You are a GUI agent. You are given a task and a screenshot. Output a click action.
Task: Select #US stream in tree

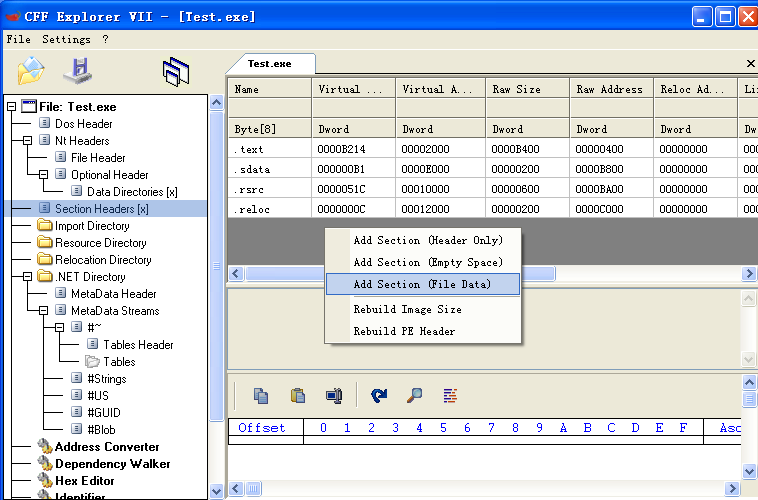(98, 396)
